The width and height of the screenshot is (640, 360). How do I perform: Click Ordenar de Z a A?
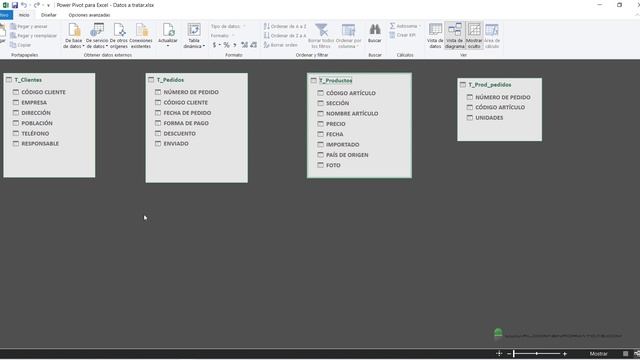285,36
